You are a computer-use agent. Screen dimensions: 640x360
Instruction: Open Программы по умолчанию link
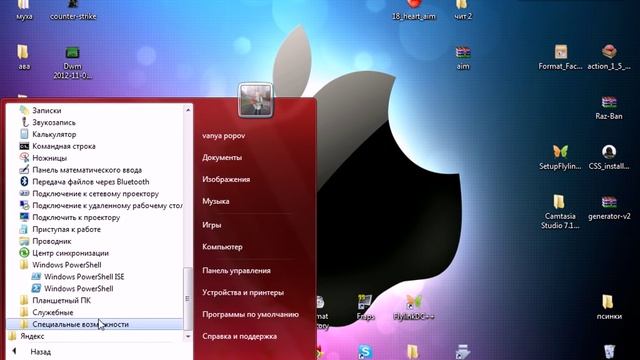251,314
